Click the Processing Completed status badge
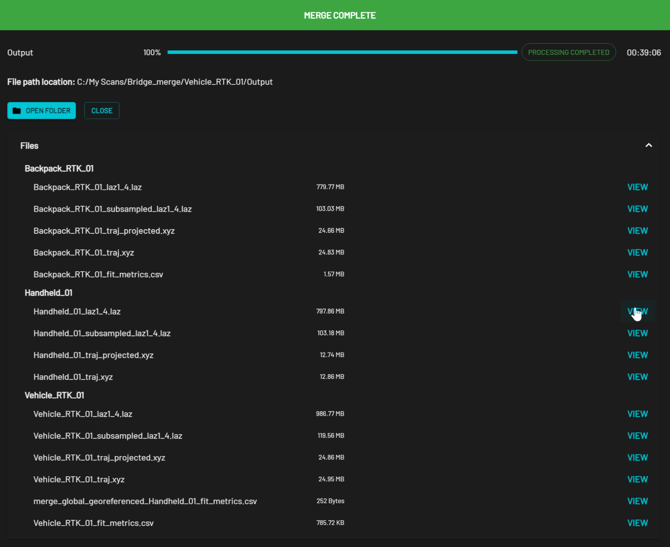The height and width of the screenshot is (547, 670). pos(568,52)
